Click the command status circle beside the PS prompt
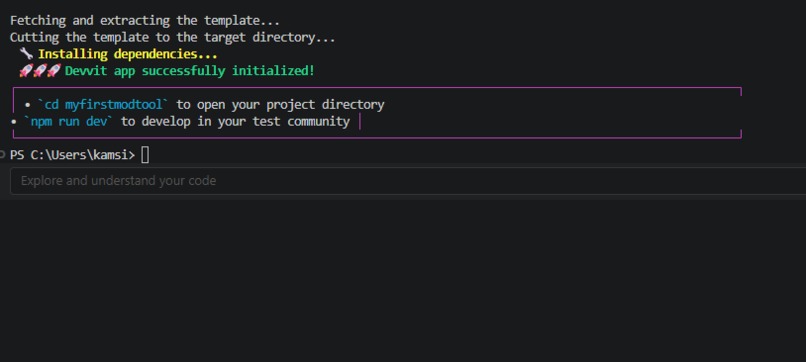Screen dimensions: 806x362 (x=3, y=154)
